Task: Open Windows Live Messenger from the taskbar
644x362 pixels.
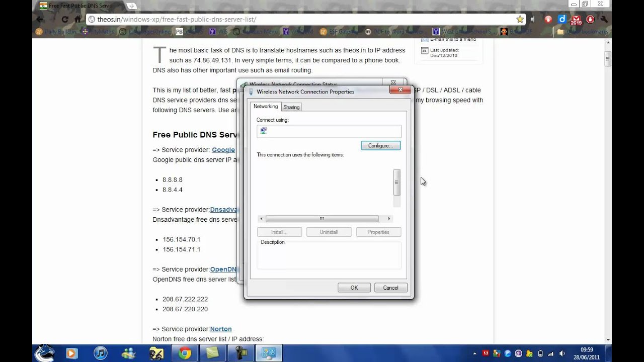Action: tap(128, 353)
